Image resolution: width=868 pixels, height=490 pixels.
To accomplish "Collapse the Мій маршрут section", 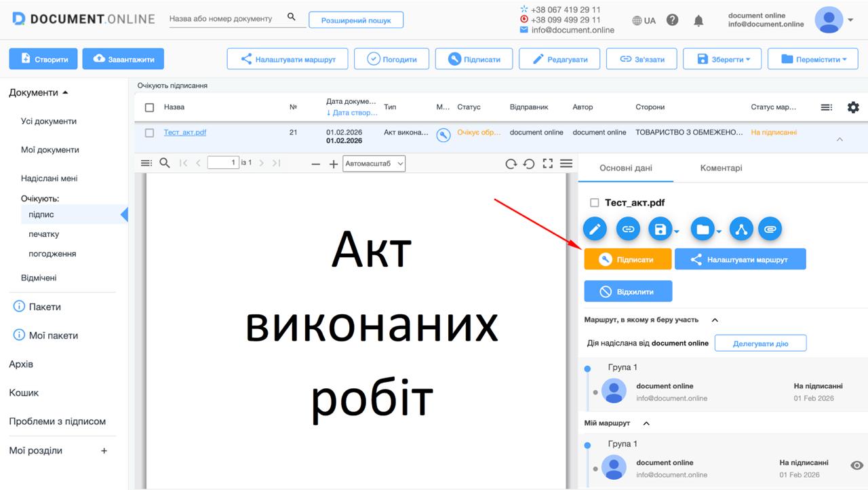I will pyautogui.click(x=646, y=423).
